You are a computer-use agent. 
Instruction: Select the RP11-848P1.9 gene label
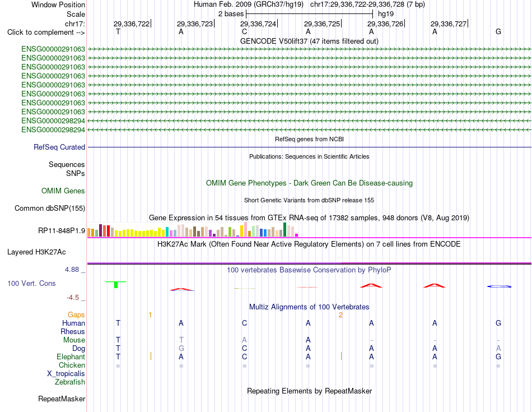[x=62, y=230]
